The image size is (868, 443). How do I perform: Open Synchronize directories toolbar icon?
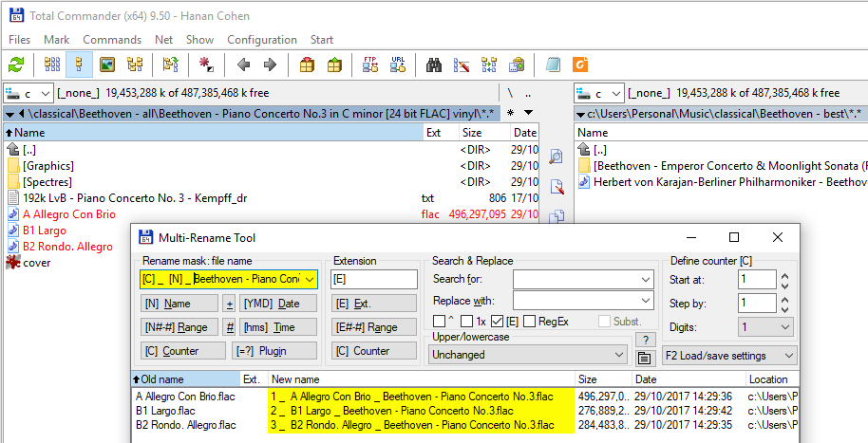click(x=489, y=65)
